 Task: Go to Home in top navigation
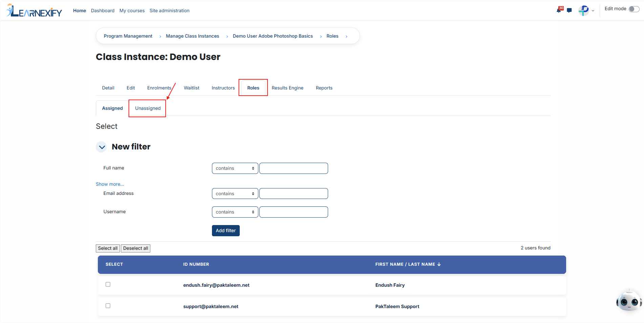(x=80, y=11)
